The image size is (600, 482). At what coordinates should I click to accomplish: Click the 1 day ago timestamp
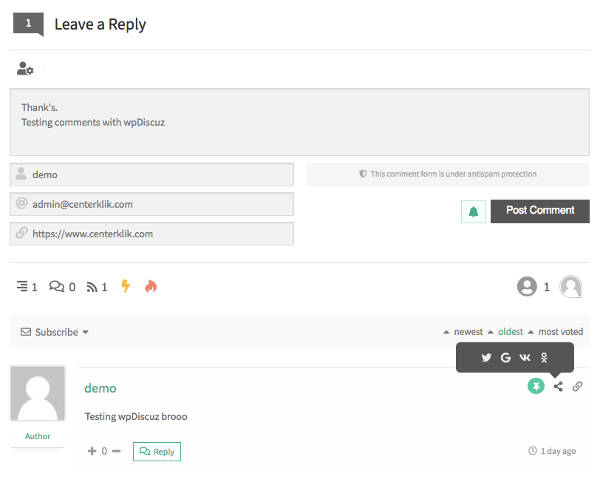tap(552, 451)
